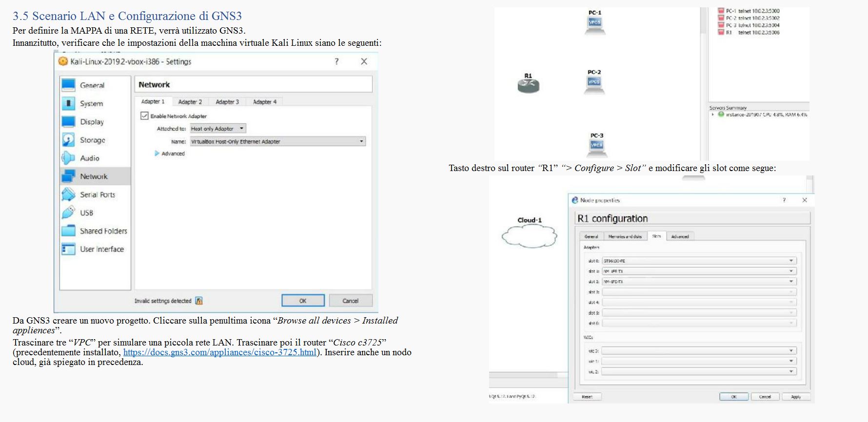This screenshot has height=422, width=868.
Task: Switch to Advanced tab in R1 configuration
Action: tap(680, 236)
